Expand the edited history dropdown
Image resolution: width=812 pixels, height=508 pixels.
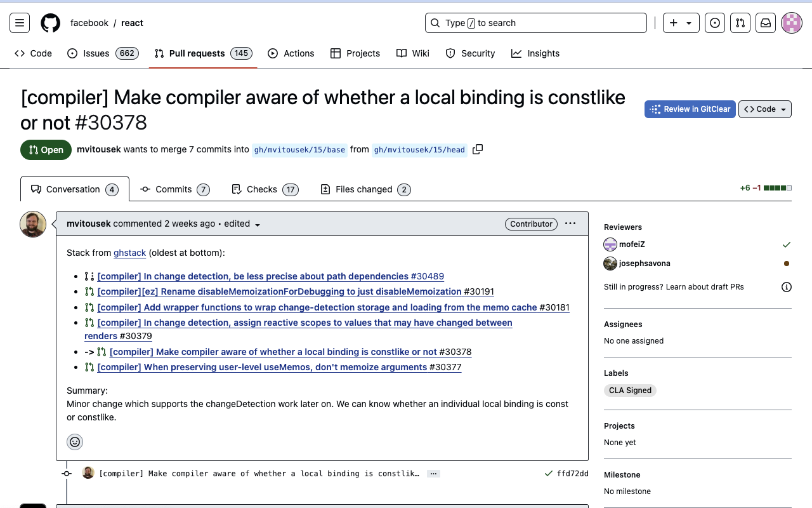point(242,224)
